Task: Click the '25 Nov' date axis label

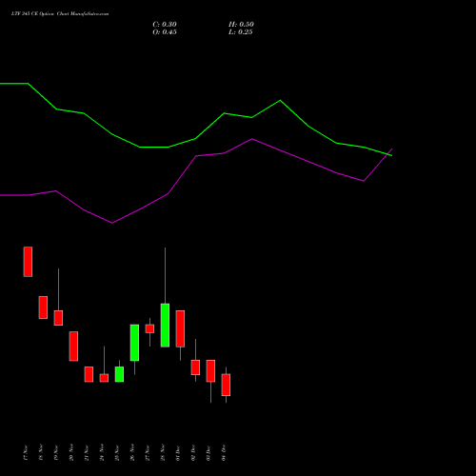Action: point(117,452)
